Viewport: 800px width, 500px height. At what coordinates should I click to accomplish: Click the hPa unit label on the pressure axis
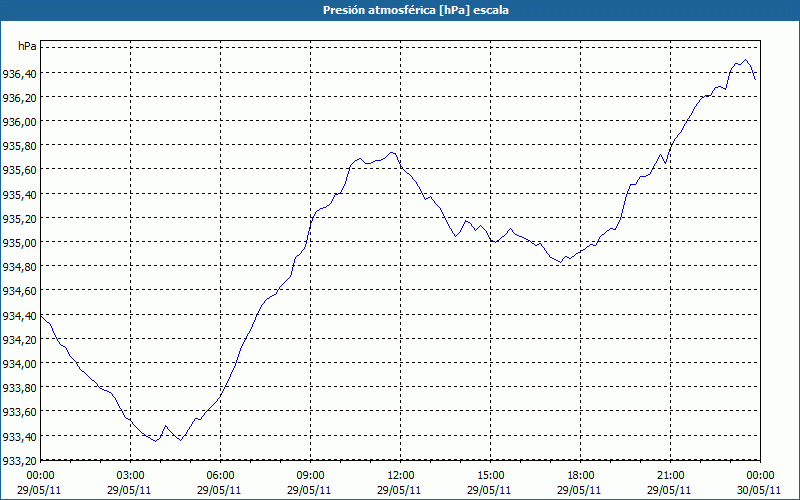click(27, 46)
